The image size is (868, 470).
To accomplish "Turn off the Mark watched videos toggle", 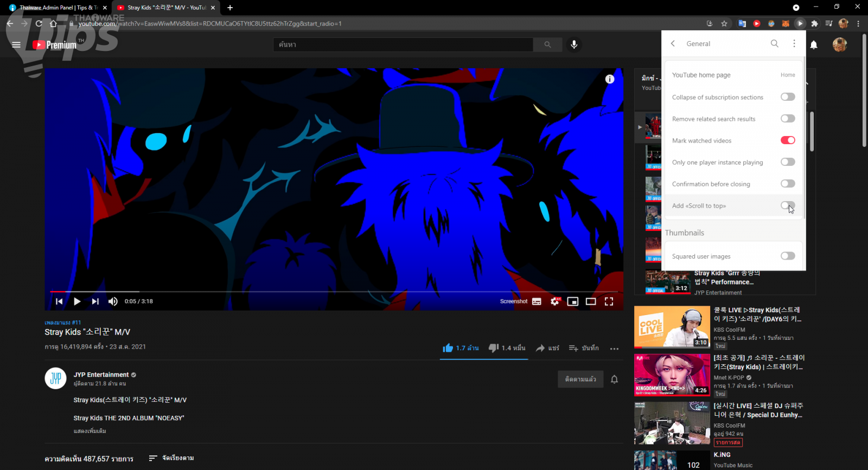I will (788, 140).
